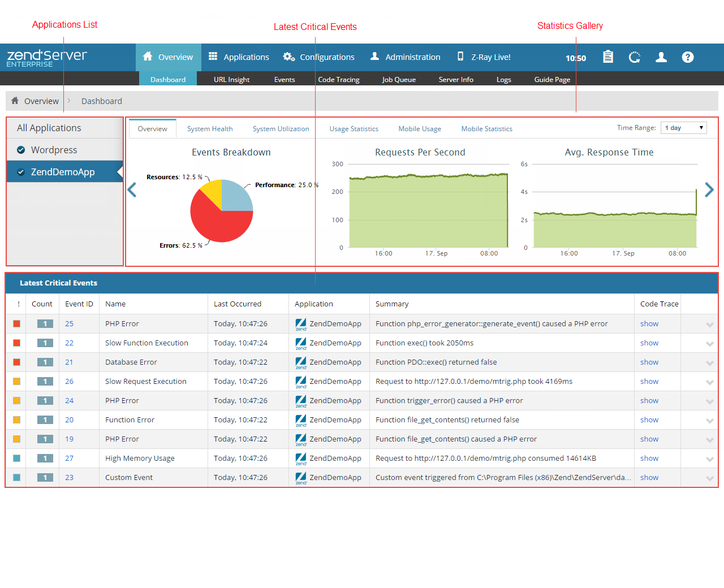Open the help question mark icon
The height and width of the screenshot is (588, 724).
[x=688, y=57]
